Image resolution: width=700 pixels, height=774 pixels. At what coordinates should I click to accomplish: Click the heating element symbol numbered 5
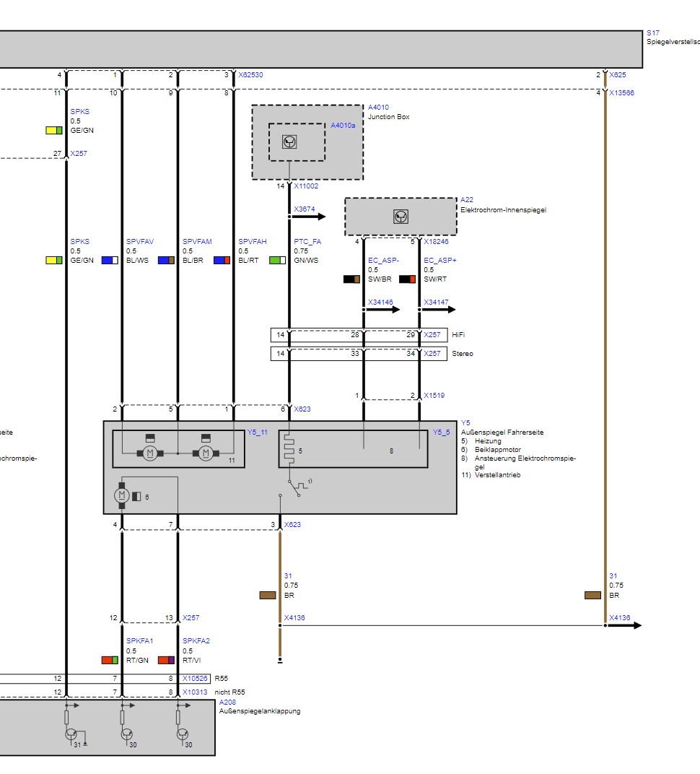point(289,450)
